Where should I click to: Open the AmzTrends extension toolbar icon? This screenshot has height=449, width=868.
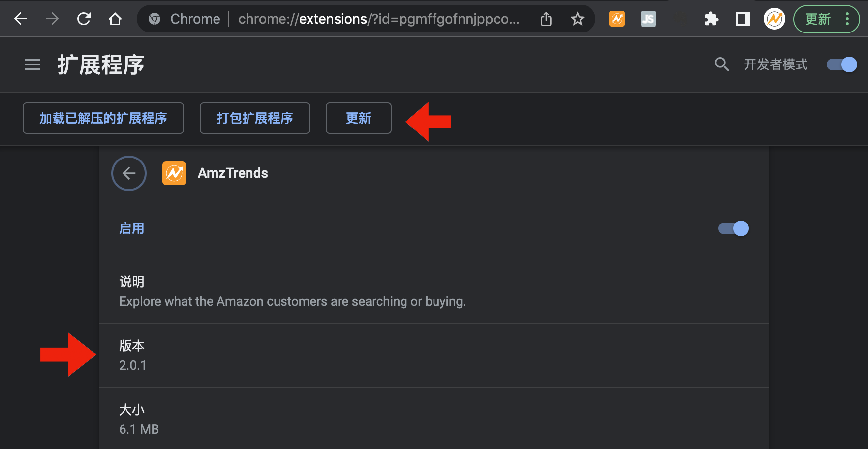pyautogui.click(x=617, y=19)
